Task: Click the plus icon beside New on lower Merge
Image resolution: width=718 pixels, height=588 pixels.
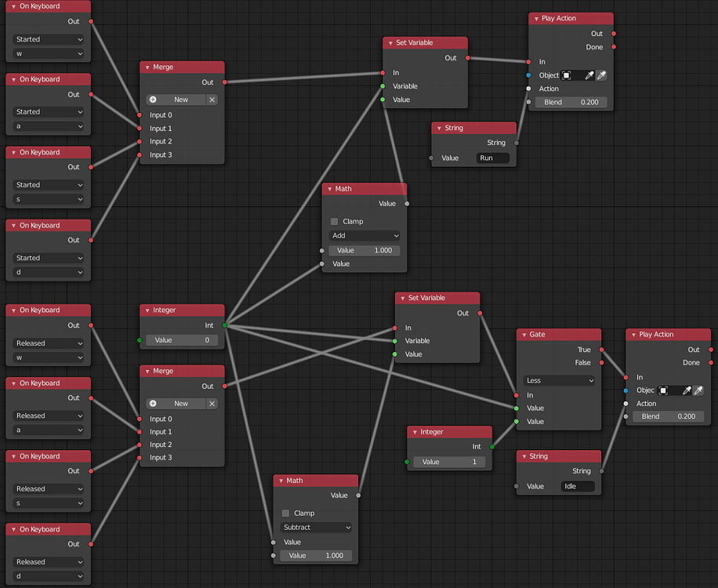Action: (x=151, y=404)
